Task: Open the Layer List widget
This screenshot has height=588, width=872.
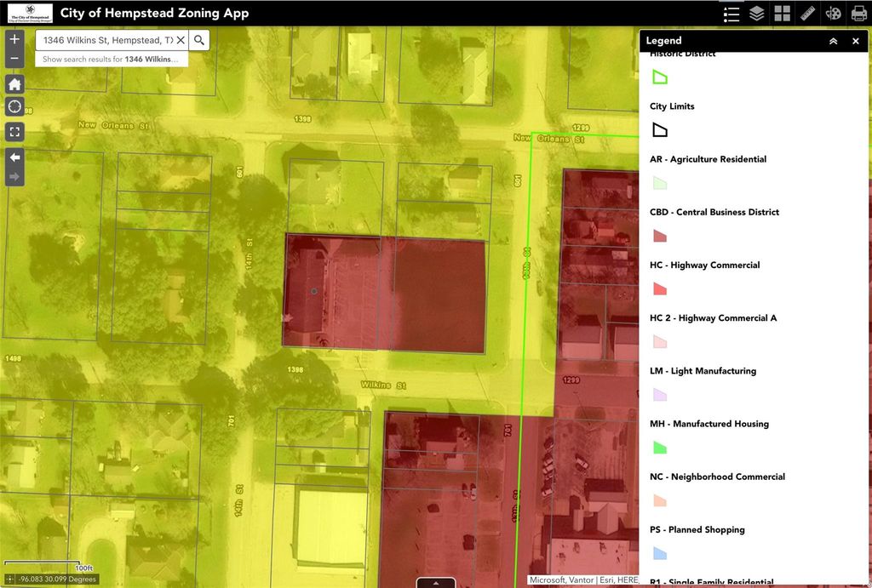Action: click(756, 14)
